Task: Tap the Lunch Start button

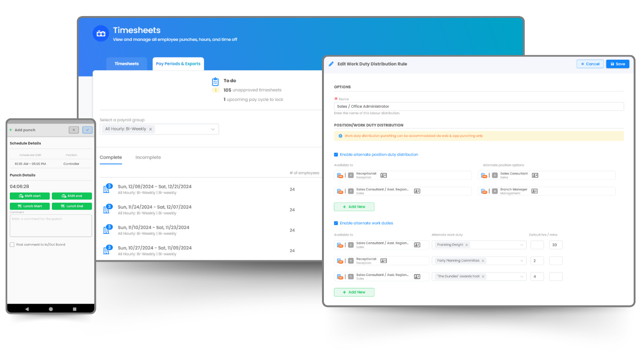Action: coord(30,206)
